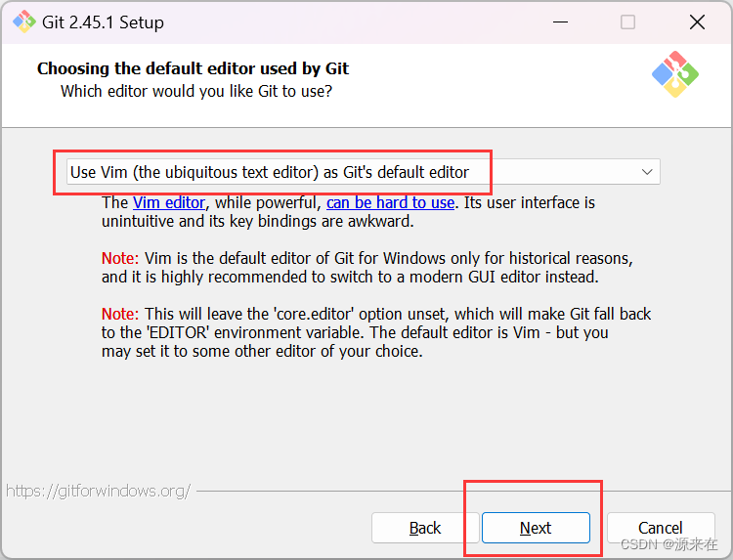
Task: Click the maximize window button
Action: 627,22
